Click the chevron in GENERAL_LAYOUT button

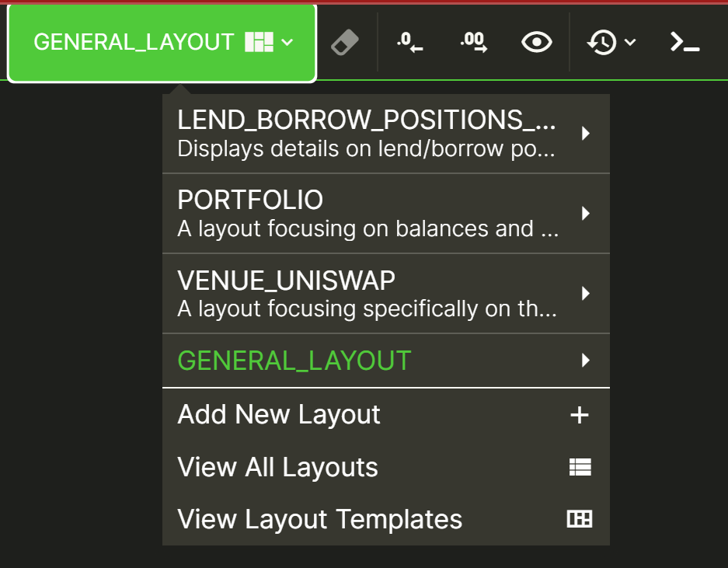(x=287, y=42)
